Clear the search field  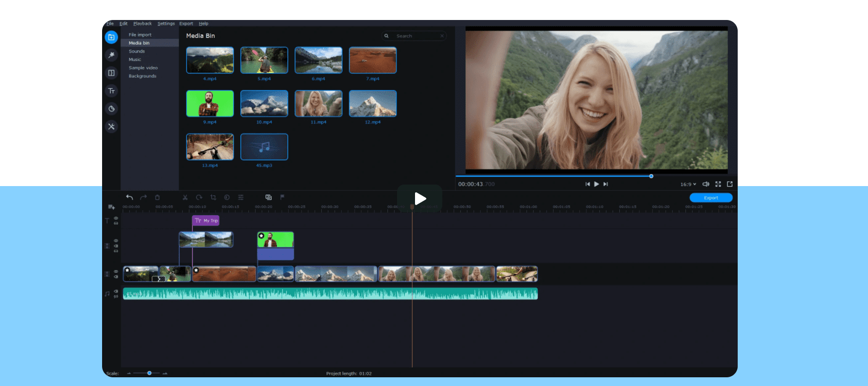coord(442,36)
